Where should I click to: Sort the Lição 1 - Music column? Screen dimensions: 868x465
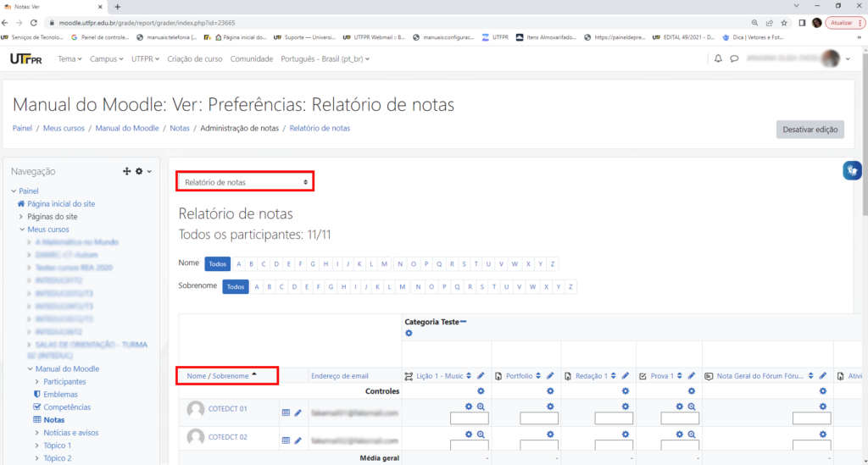point(469,376)
